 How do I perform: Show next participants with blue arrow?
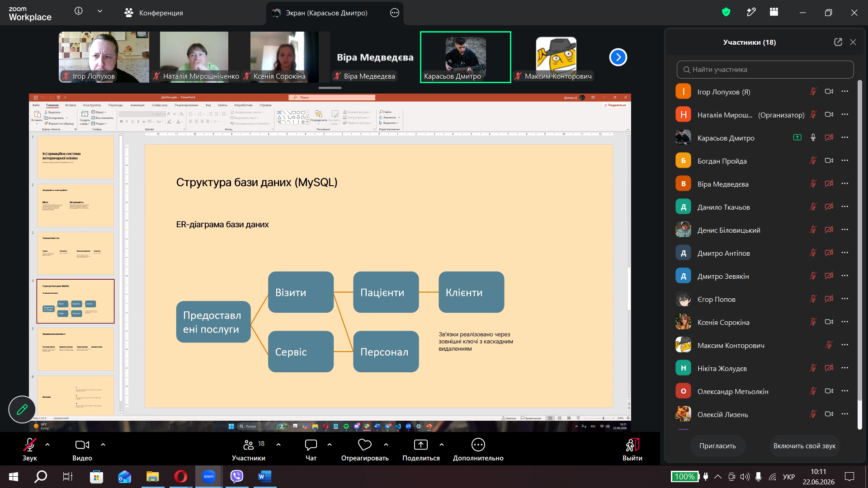coord(618,57)
